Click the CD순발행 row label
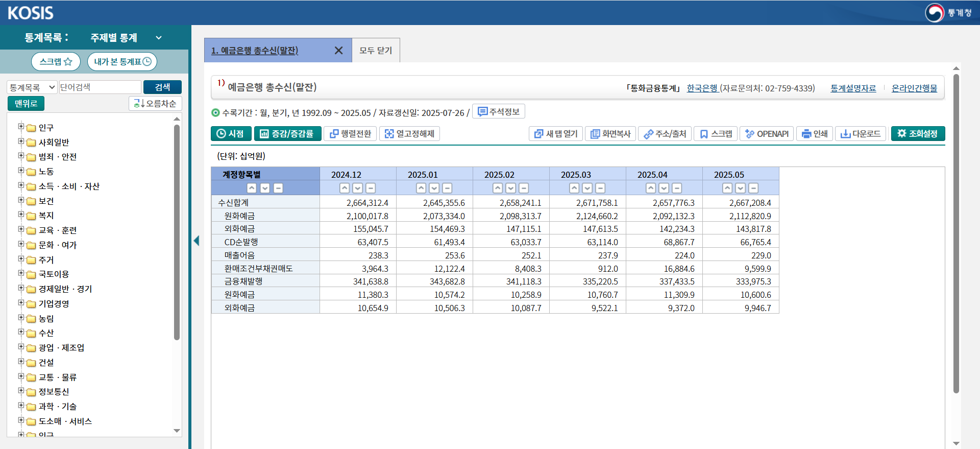 coord(241,242)
